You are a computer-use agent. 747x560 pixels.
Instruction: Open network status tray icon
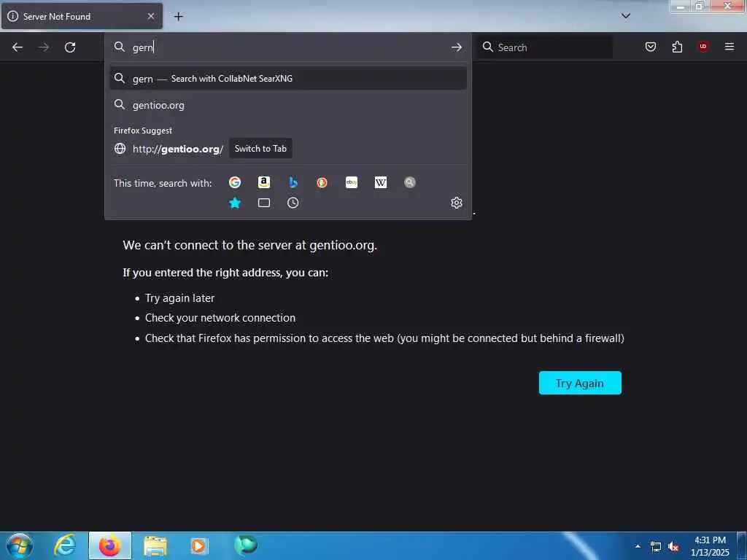click(x=656, y=547)
